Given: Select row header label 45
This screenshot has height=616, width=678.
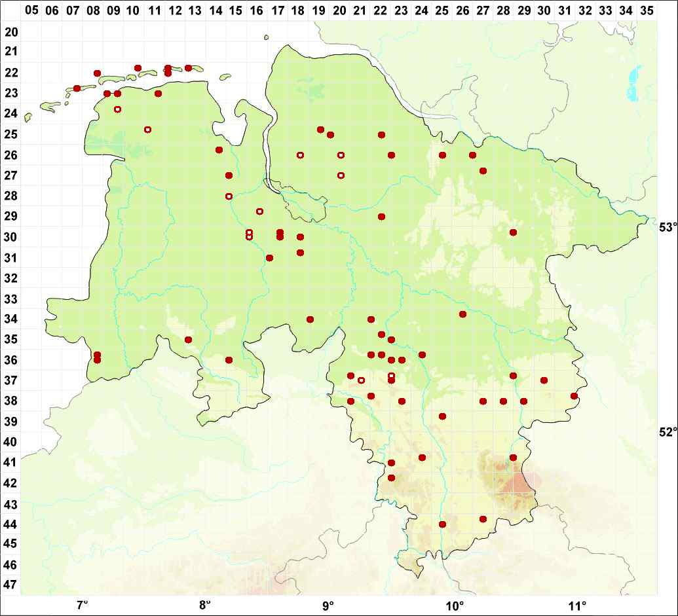Looking at the screenshot, I should click(11, 543).
